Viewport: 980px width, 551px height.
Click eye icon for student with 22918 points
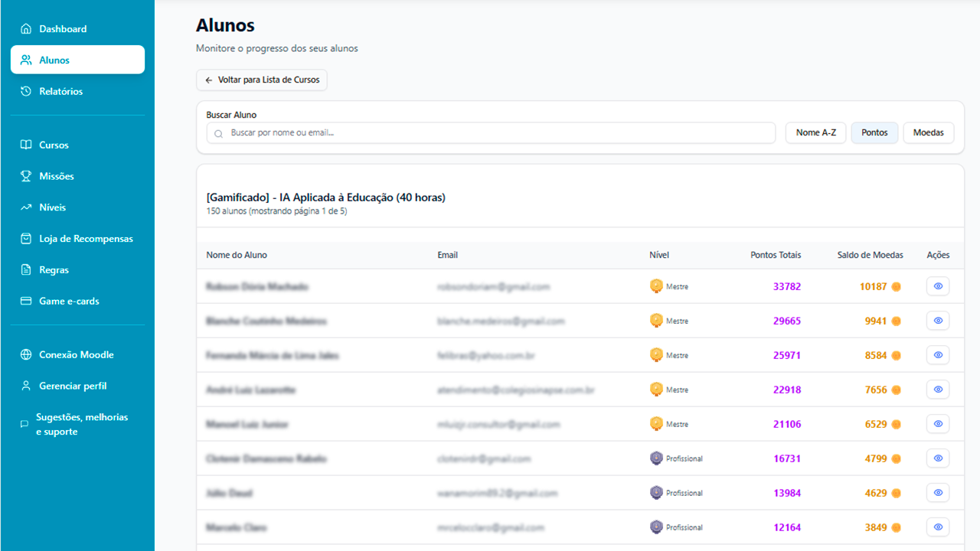coord(938,390)
